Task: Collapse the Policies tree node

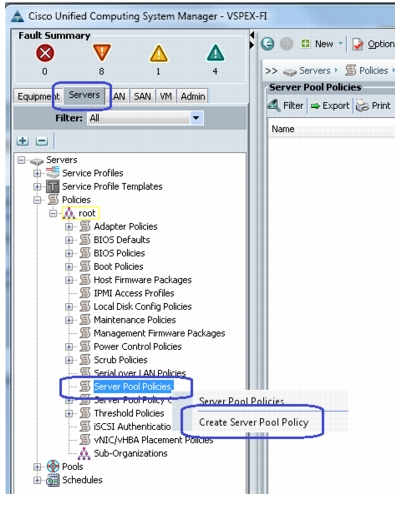Action: coord(37,200)
